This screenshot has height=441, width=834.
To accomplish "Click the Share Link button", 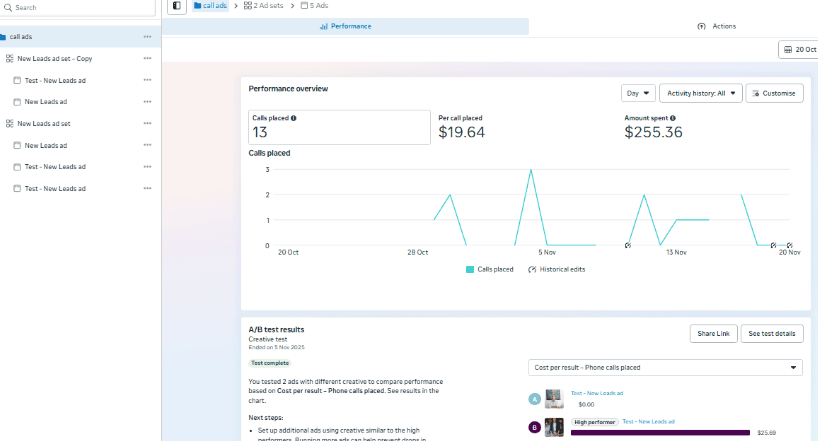I will click(x=713, y=333).
